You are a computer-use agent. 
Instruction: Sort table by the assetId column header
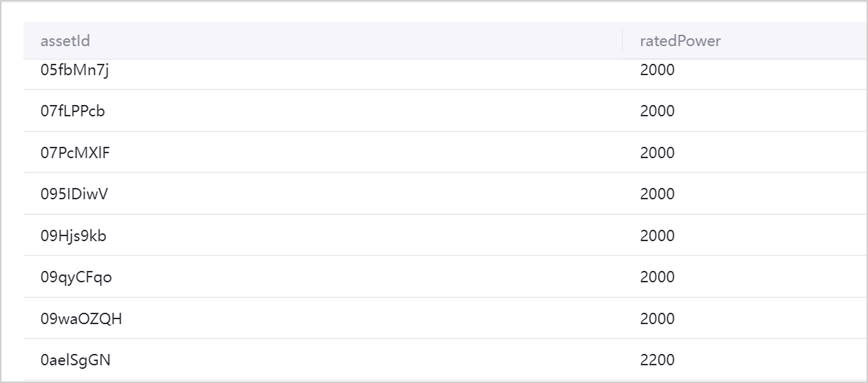click(x=65, y=41)
